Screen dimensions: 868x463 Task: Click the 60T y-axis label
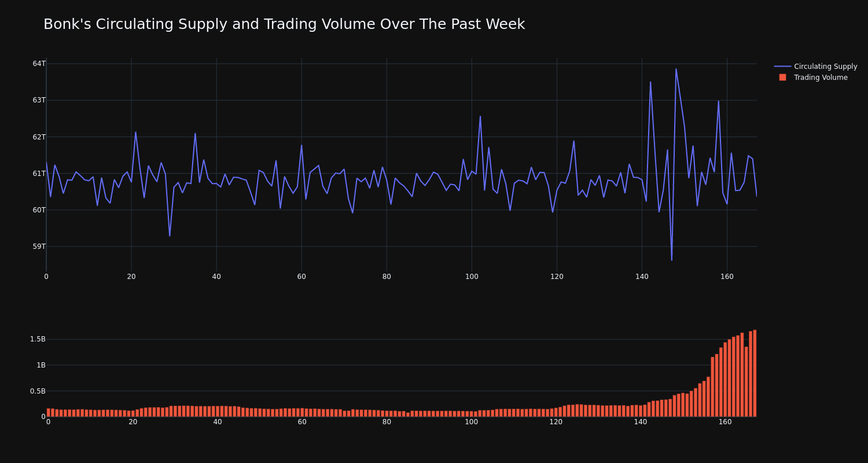click(x=39, y=210)
